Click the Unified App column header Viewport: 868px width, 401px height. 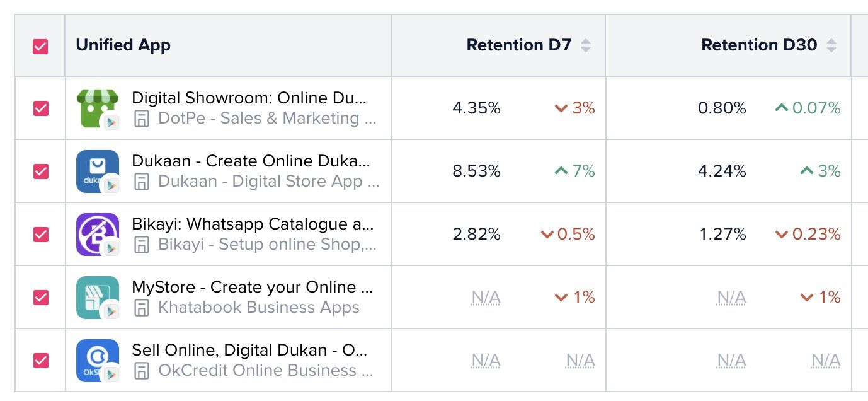123,45
